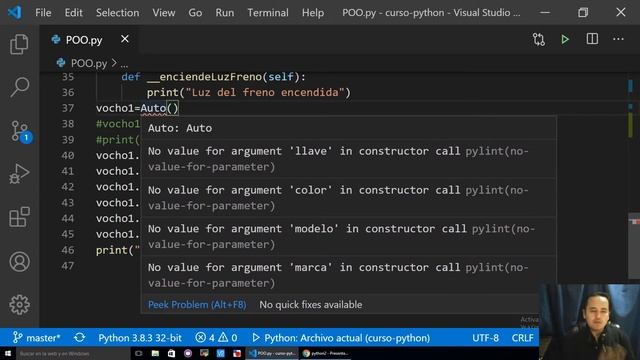Open the Manage gear icon
640x360 pixels.
[x=19, y=304]
